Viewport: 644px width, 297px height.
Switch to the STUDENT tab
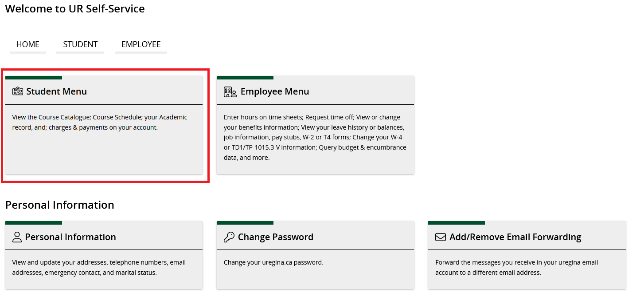pyautogui.click(x=80, y=44)
